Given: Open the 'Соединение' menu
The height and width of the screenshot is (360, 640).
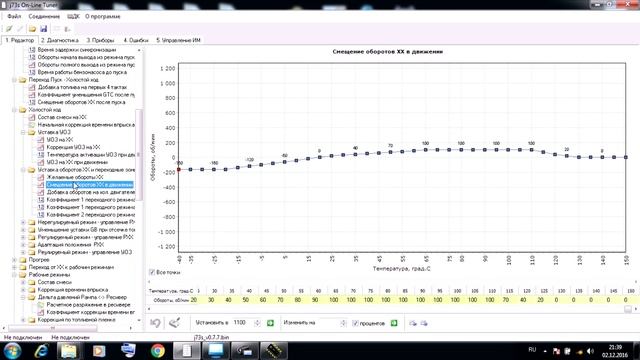Looking at the screenshot, I should [44, 16].
